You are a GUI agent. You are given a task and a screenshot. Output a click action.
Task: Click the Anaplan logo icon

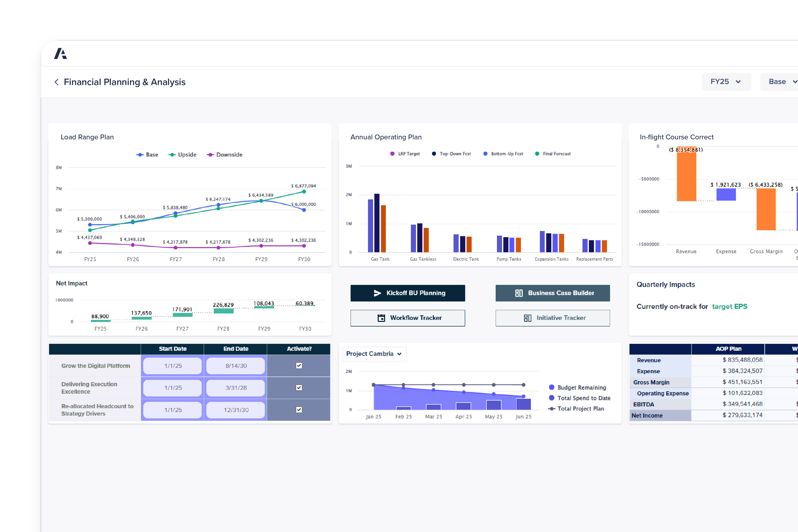click(61, 53)
